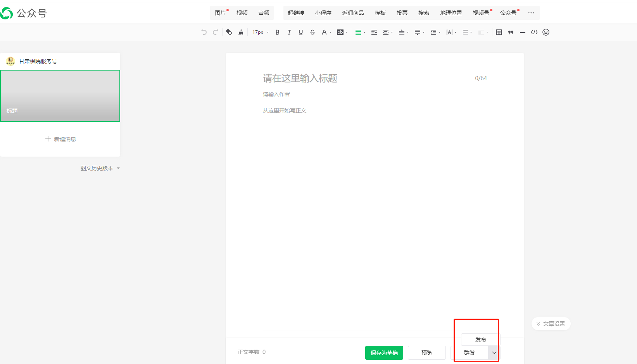637x364 pixels.
Task: Open the font color picker
Action: point(325,32)
